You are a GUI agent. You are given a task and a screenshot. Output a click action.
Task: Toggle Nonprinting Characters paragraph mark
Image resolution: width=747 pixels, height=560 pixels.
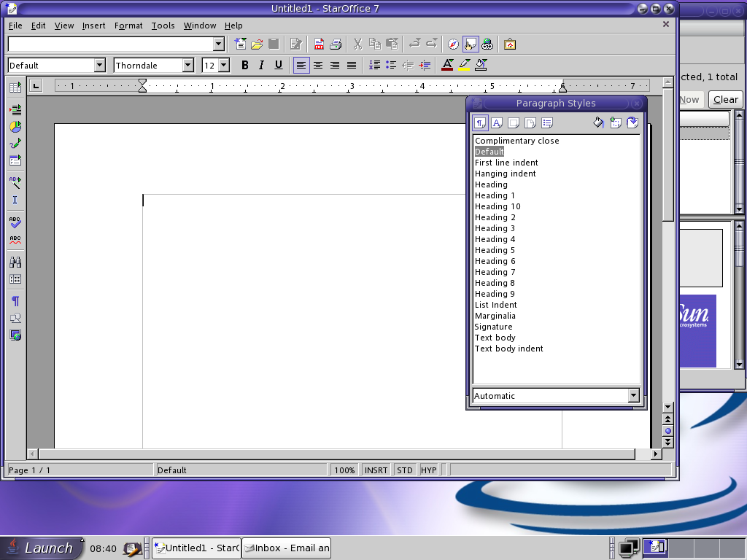(15, 301)
